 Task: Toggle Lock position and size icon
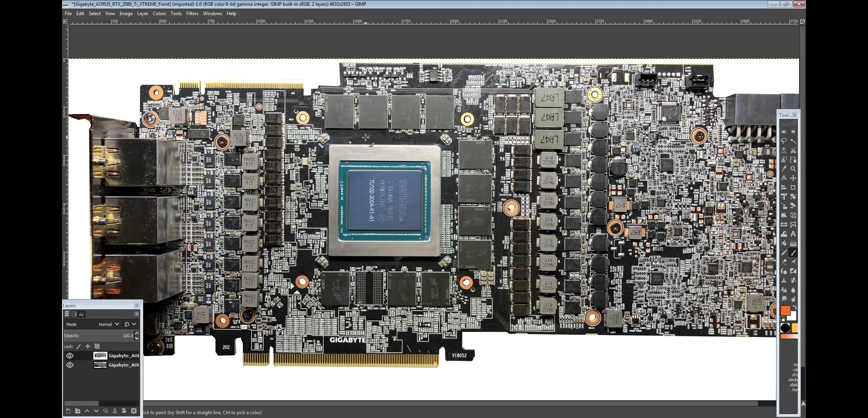click(88, 346)
